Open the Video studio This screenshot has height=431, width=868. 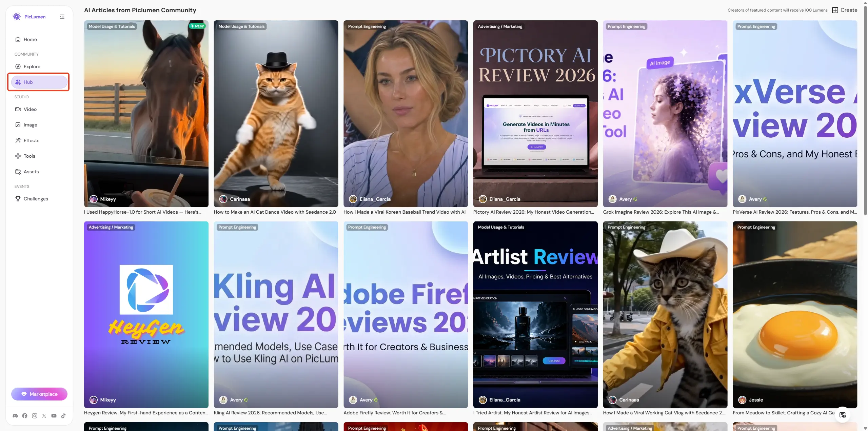(39, 109)
